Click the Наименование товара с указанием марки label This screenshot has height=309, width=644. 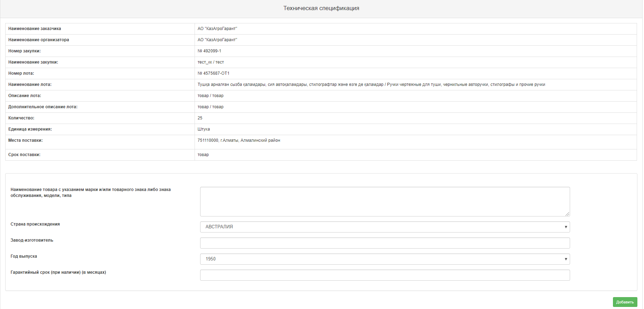(91, 192)
